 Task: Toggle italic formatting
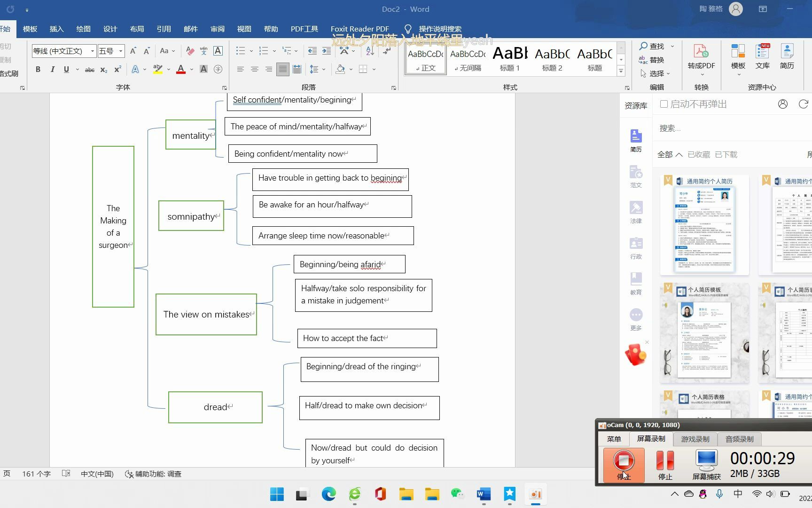point(52,69)
